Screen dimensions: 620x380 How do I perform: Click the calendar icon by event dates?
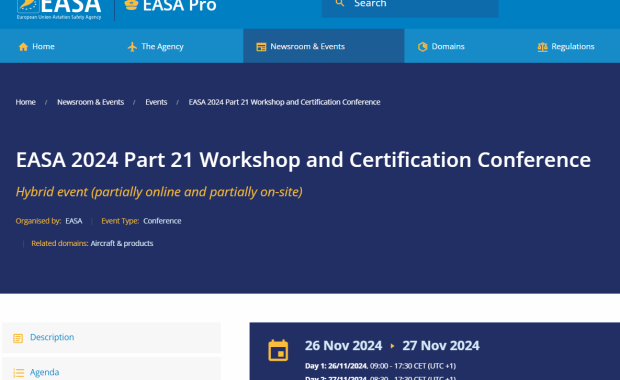pyautogui.click(x=278, y=350)
